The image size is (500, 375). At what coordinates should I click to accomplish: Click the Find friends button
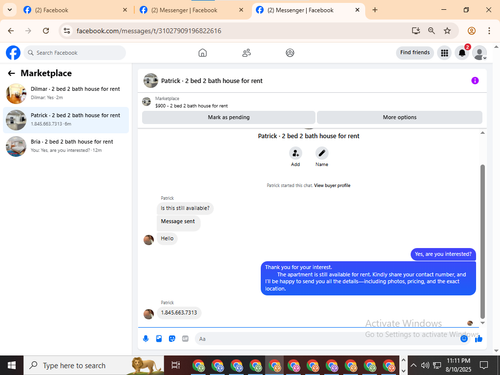[x=415, y=52]
